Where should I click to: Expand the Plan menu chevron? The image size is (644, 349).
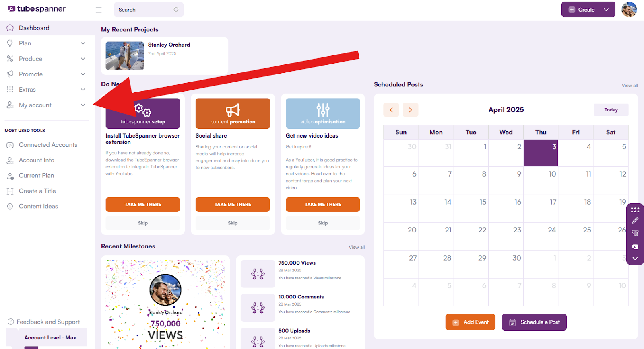[83, 43]
